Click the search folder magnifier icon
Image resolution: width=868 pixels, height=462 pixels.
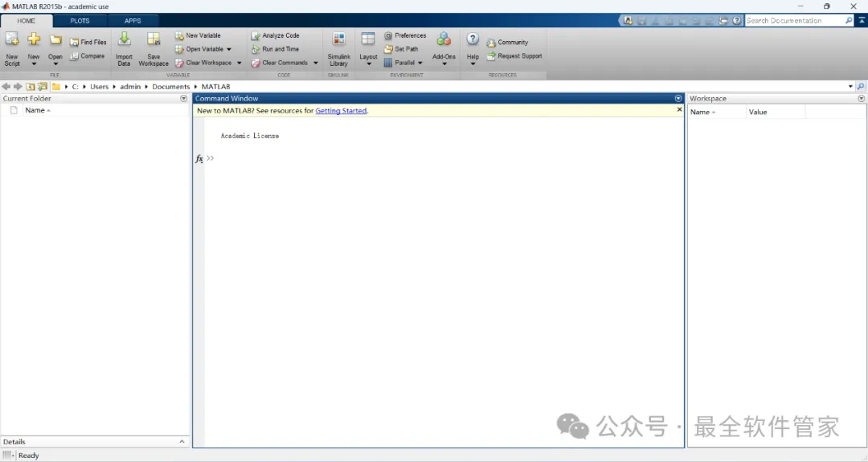point(861,86)
